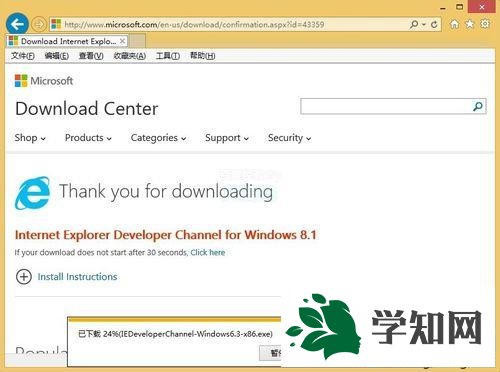Open Favorites with the star icon
This screenshot has width=500, height=372.
pos(470,24)
